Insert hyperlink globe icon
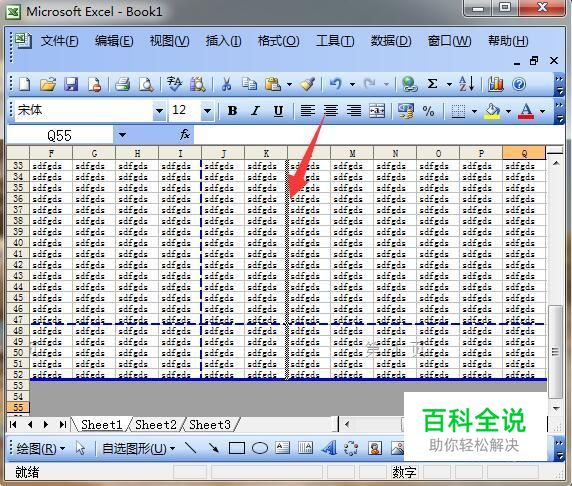The width and height of the screenshot is (572, 486). point(409,84)
